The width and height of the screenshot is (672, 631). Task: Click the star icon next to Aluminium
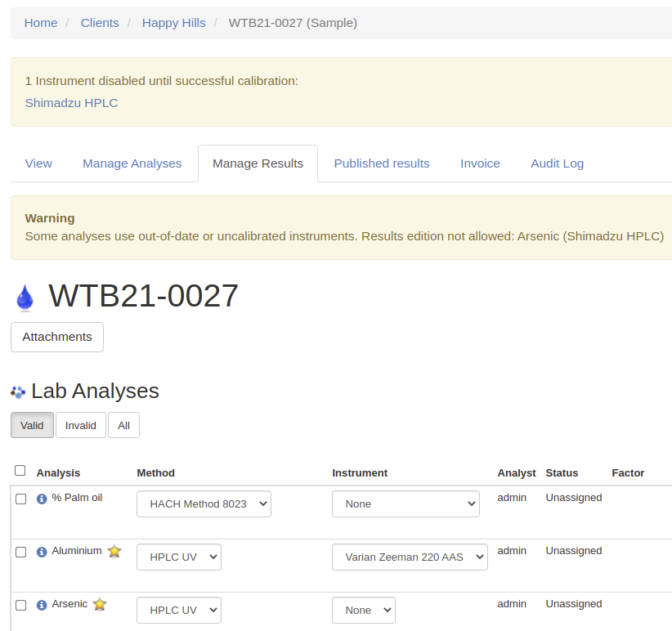pyautogui.click(x=114, y=552)
